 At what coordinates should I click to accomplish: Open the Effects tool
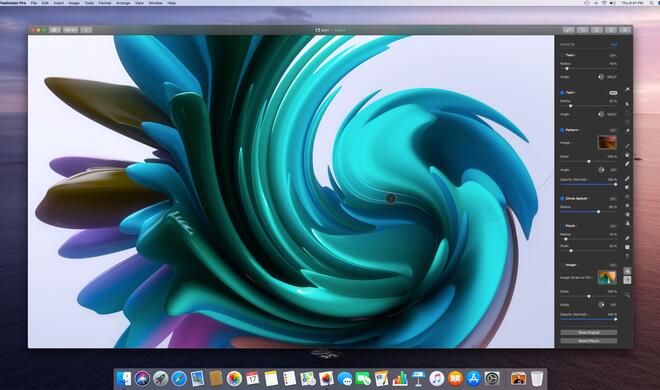tap(627, 280)
